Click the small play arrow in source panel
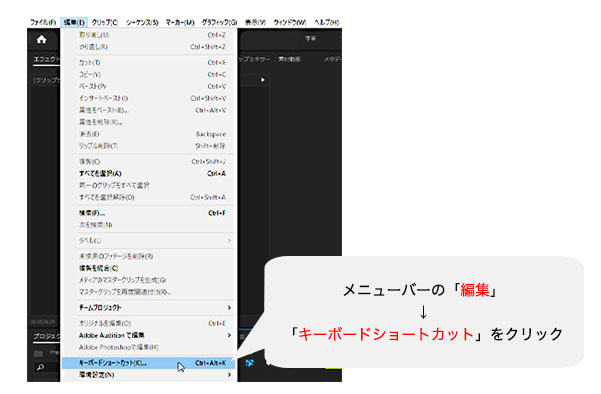This screenshot has width=601, height=394. point(263,80)
